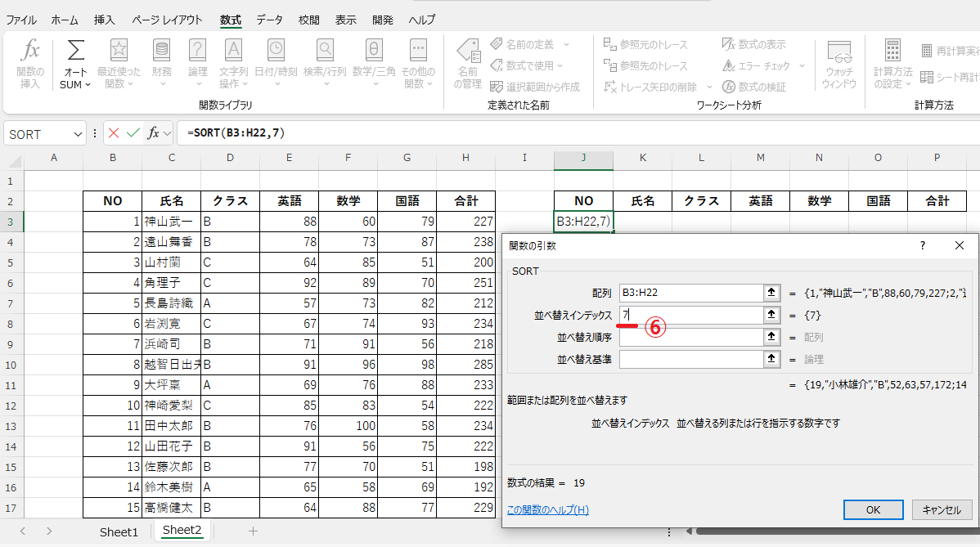Click the 関数の挿入 fx icon in ribbon
Viewport: 980px width, 547px height.
30,51
